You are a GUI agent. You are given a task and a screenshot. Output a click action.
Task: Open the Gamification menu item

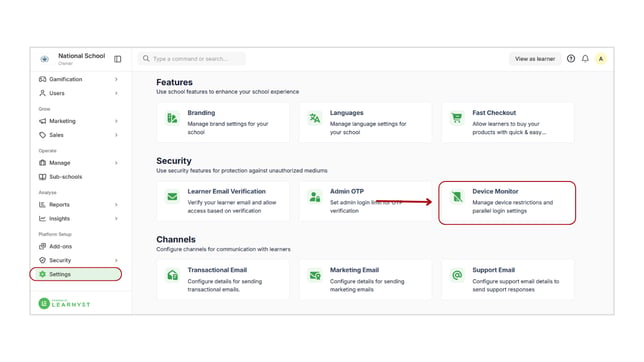click(x=78, y=79)
